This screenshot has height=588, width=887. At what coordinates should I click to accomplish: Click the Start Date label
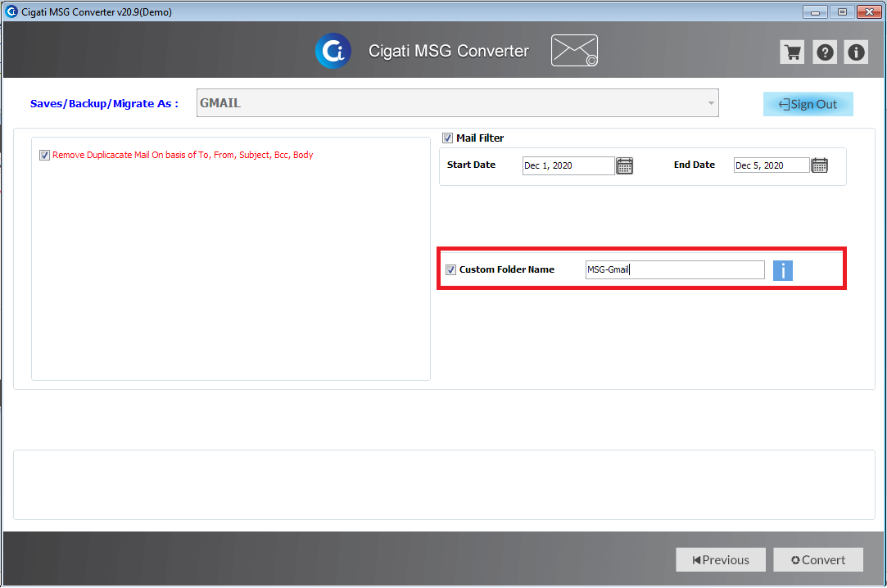[471, 165]
